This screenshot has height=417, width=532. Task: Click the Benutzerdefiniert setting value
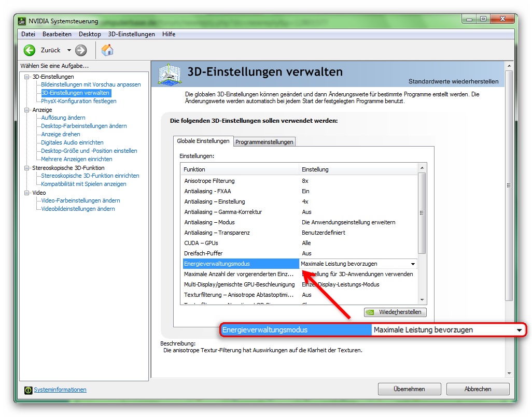click(x=324, y=233)
